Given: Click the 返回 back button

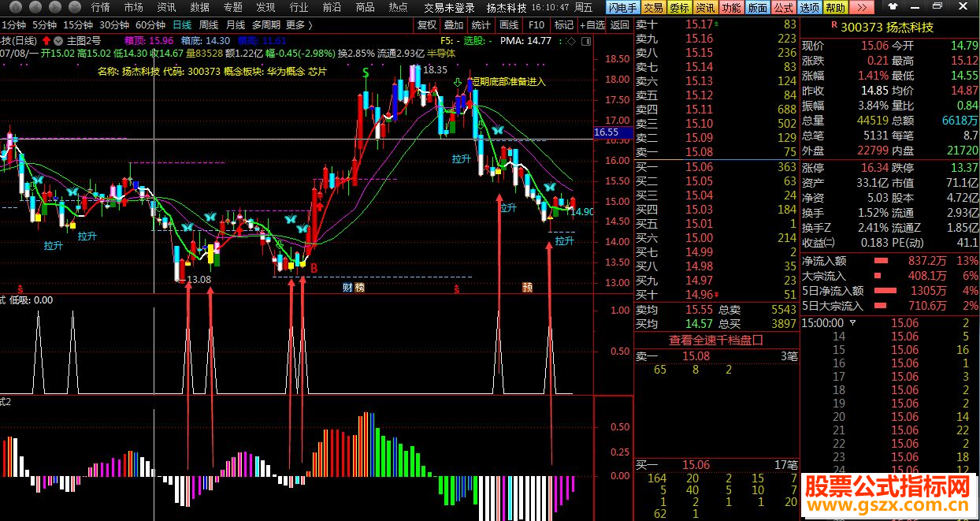Looking at the screenshot, I should pyautogui.click(x=620, y=24).
